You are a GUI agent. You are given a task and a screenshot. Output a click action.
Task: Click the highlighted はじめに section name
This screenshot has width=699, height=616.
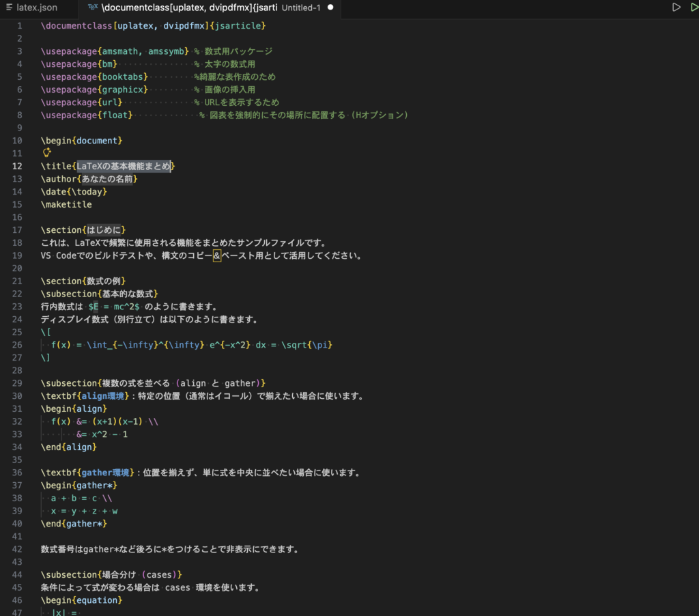(104, 230)
